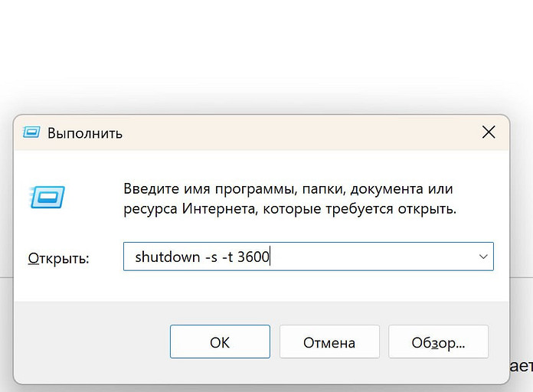The height and width of the screenshot is (392, 533).
Task: Click the description text 'Введите имя программы'
Action: pyautogui.click(x=211, y=188)
